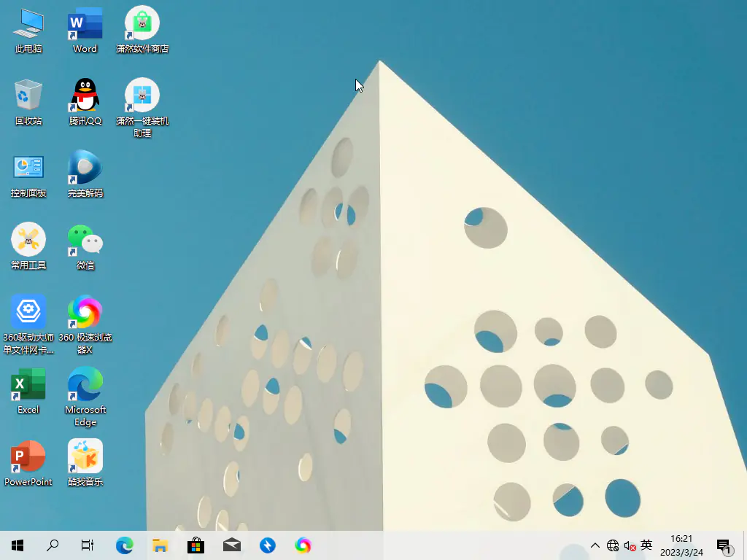Viewport: 747px width, 560px height.
Task: Open 酷我音乐 music player icon
Action: [x=85, y=456]
